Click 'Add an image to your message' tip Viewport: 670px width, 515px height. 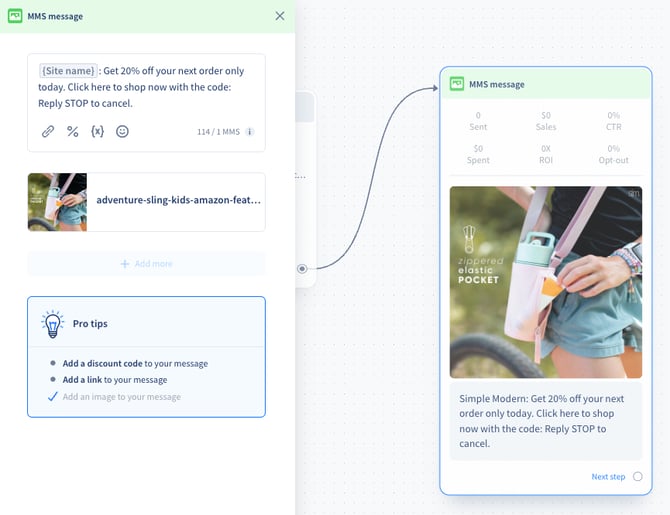[x=122, y=397]
